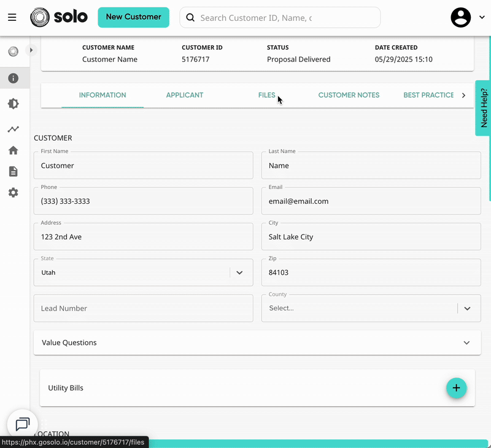Open the Need Help? side panel
The image size is (491, 448).
pos(484,108)
